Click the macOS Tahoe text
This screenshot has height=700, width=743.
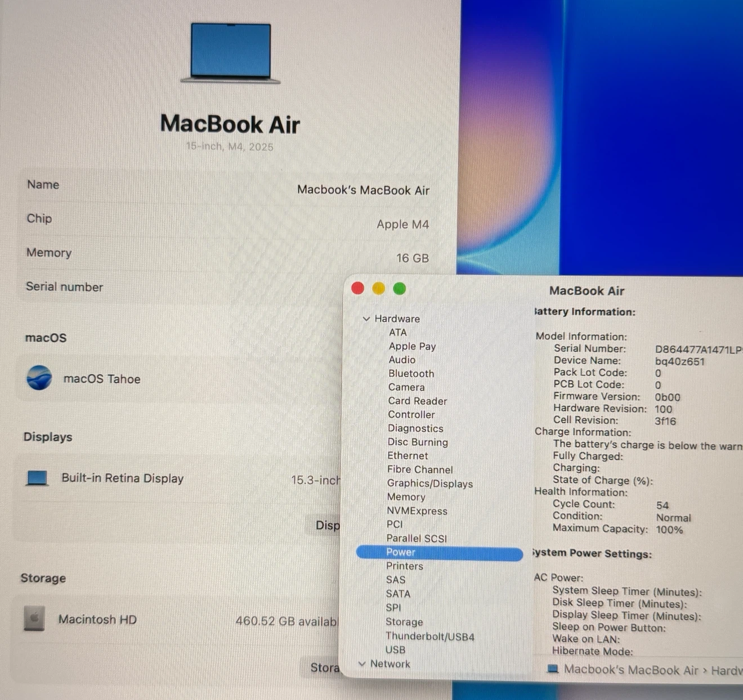click(x=102, y=379)
